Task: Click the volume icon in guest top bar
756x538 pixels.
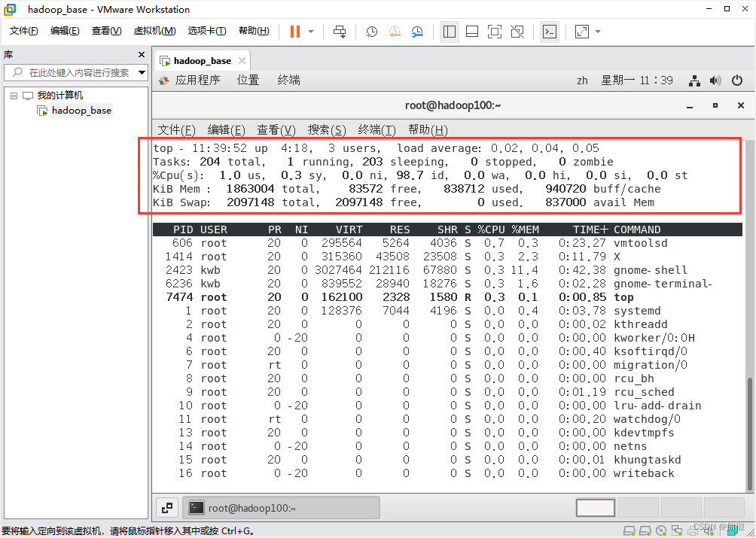Action: 715,81
